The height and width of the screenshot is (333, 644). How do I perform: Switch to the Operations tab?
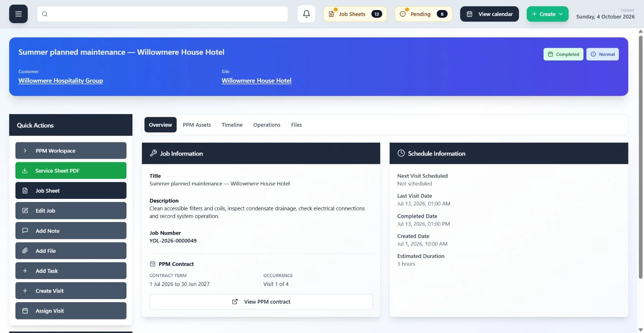click(x=267, y=125)
